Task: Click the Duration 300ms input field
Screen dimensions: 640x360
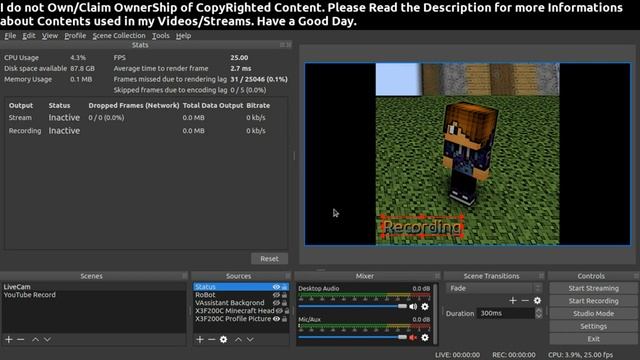Action: click(506, 313)
